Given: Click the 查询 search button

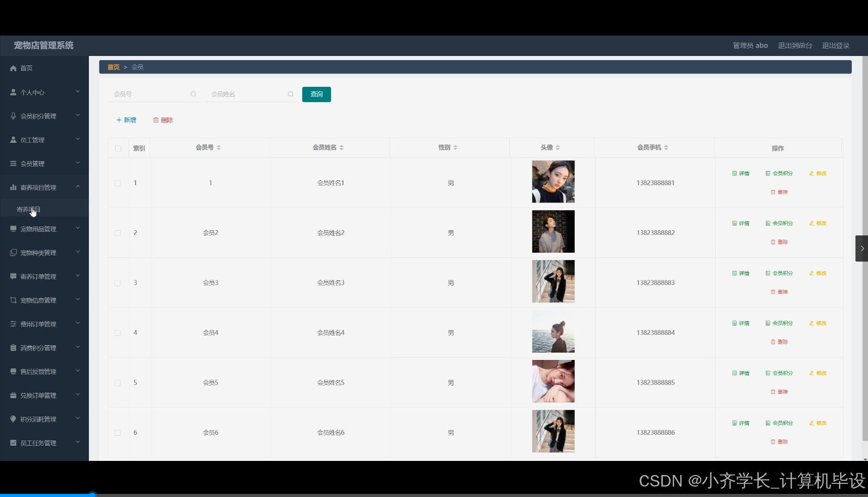Looking at the screenshot, I should tap(316, 94).
